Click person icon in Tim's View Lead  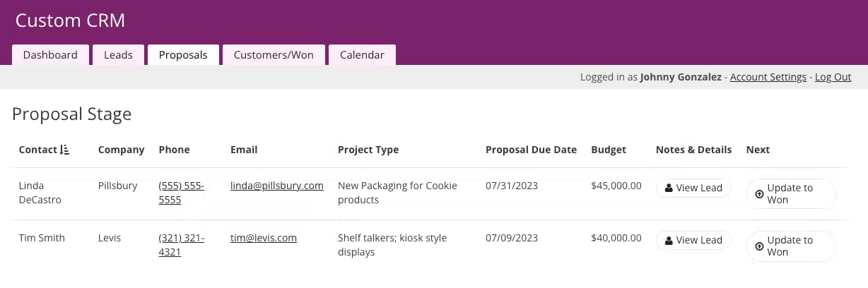(669, 241)
